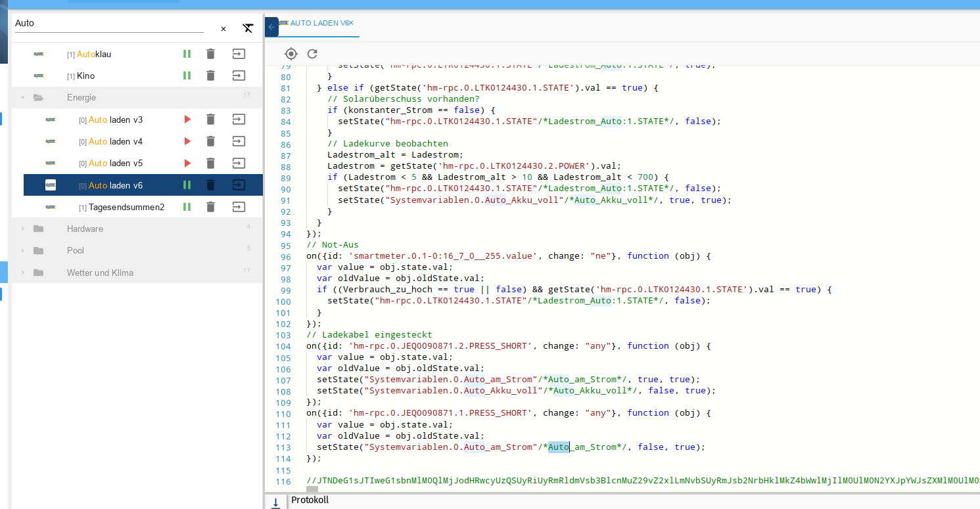Delete the Auto laden v5 script

(210, 163)
